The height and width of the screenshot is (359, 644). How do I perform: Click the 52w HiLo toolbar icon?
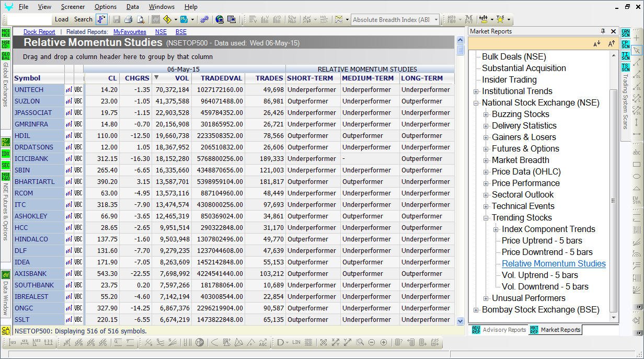pos(292,19)
